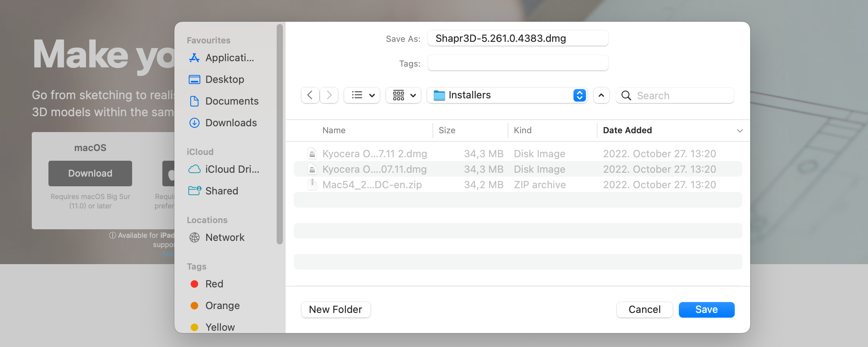
Task: Open the list view options dropdown
Action: pyautogui.click(x=362, y=95)
